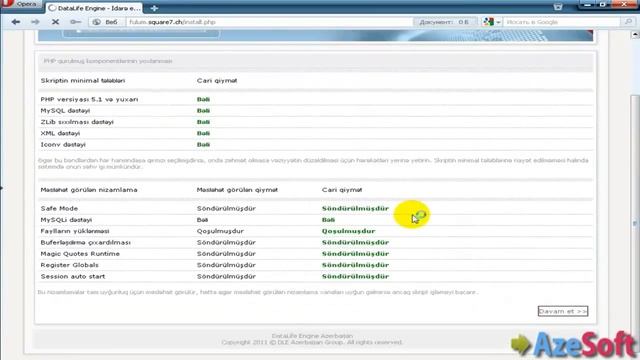Go forward with the forward arrow
The width and height of the screenshot is (640, 360).
point(36,22)
